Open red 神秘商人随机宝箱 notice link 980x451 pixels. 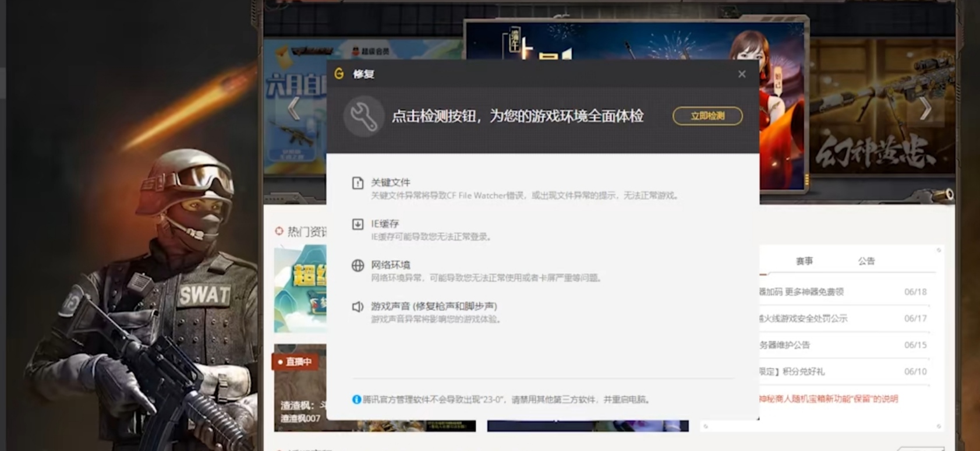point(829,399)
